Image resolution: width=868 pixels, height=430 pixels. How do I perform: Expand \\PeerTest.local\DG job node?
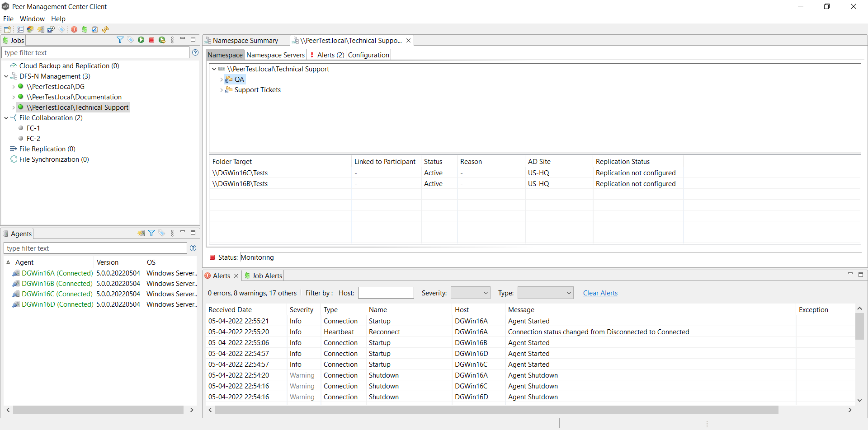[x=14, y=87]
